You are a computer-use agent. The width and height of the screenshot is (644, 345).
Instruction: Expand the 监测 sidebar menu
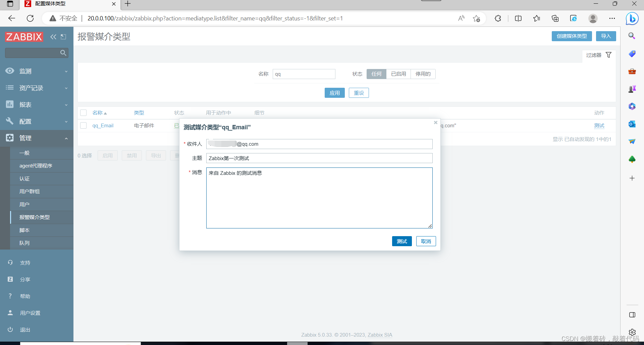point(37,71)
